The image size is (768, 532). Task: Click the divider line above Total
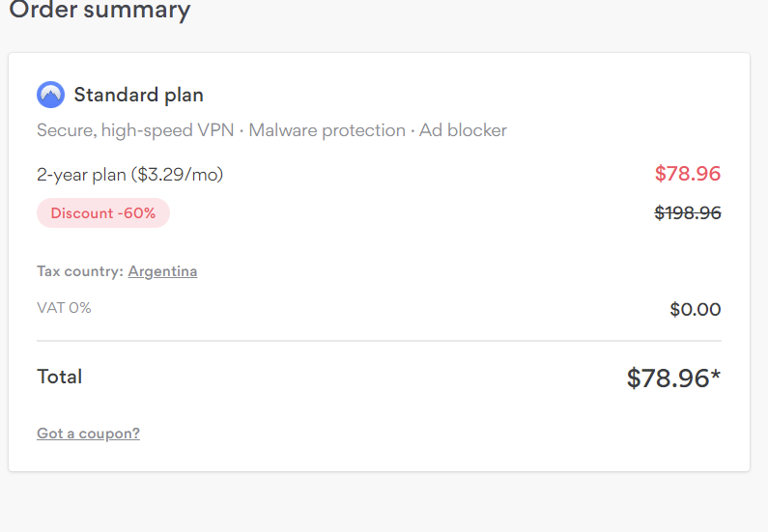[379, 341]
